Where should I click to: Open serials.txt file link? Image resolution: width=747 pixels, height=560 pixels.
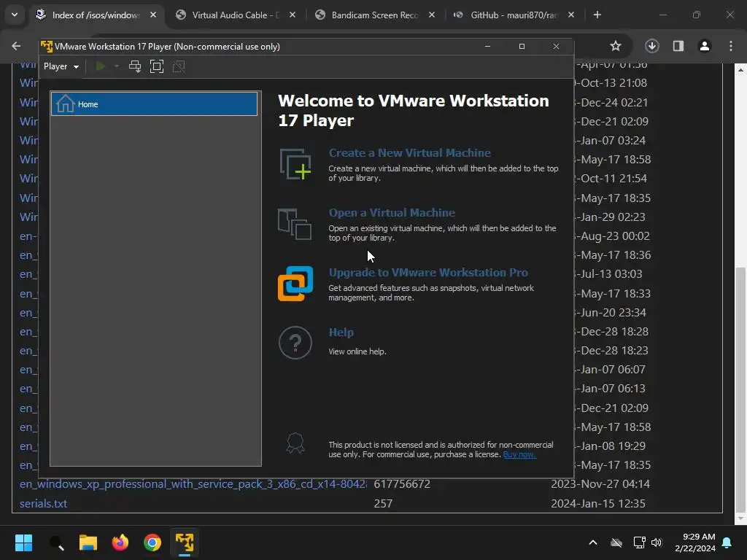[43, 503]
